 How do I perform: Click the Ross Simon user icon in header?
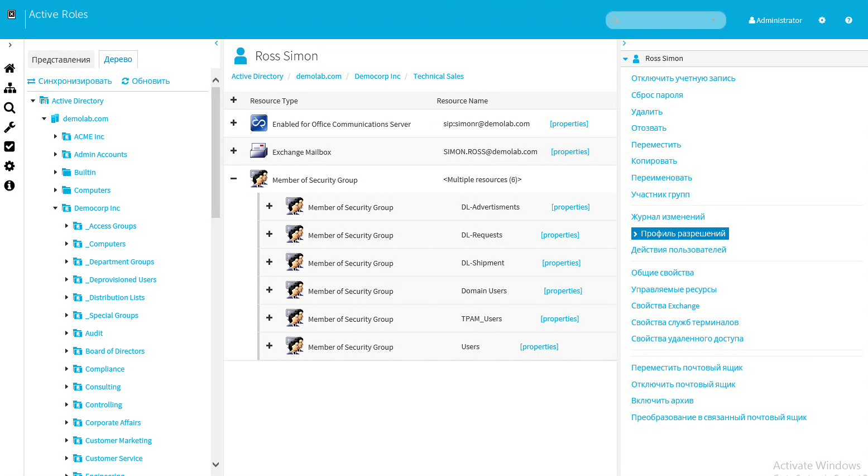241,56
